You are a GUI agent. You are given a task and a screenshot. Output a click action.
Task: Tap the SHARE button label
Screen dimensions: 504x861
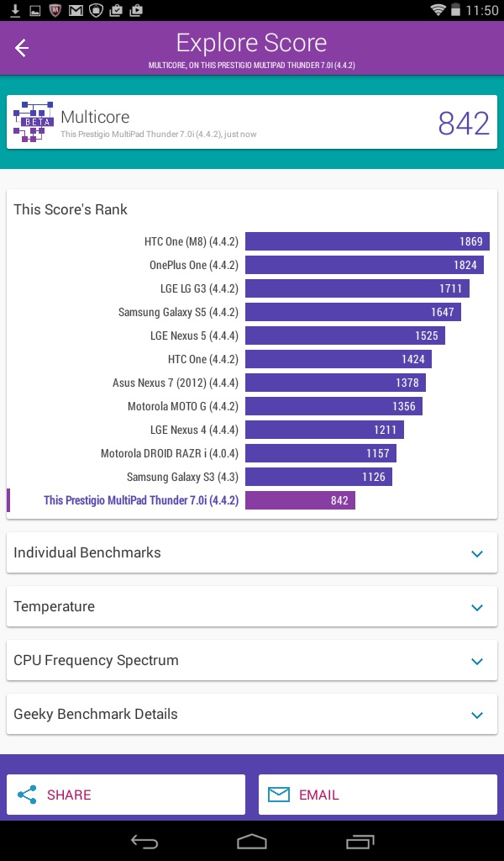click(69, 795)
